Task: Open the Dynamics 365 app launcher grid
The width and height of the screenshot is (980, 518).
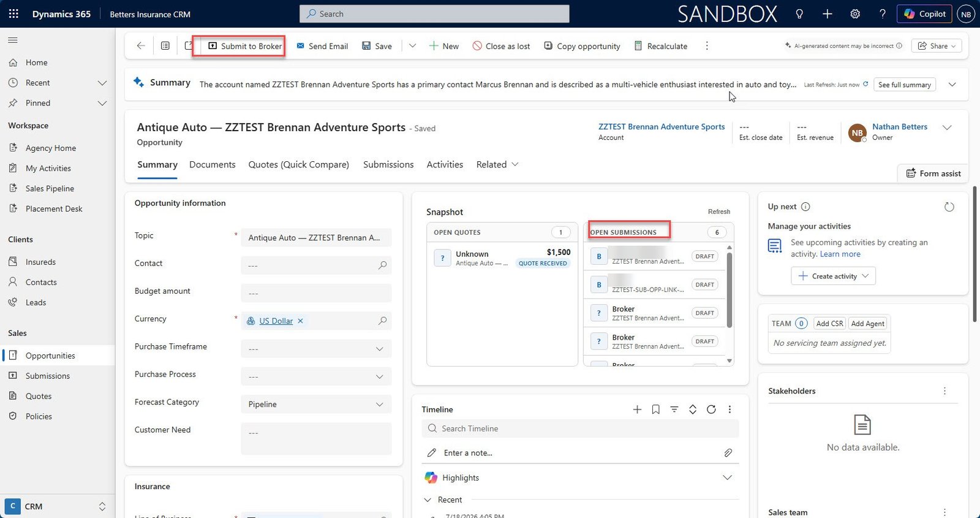Action: (x=13, y=13)
